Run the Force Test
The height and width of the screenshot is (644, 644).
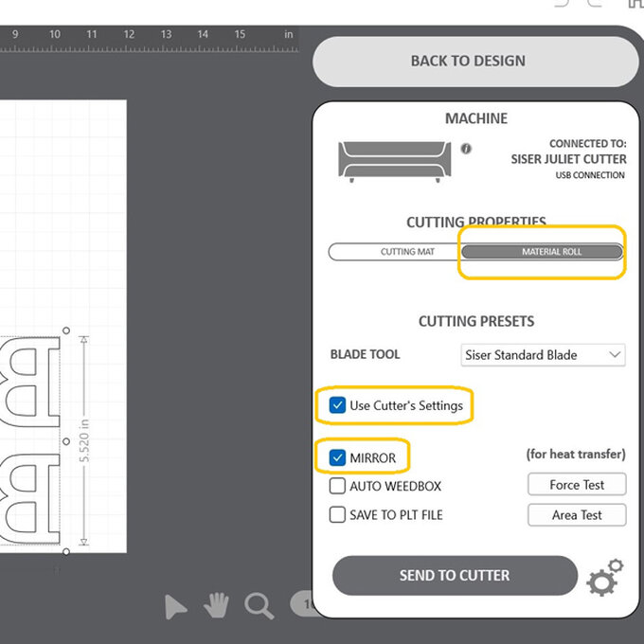click(x=577, y=485)
